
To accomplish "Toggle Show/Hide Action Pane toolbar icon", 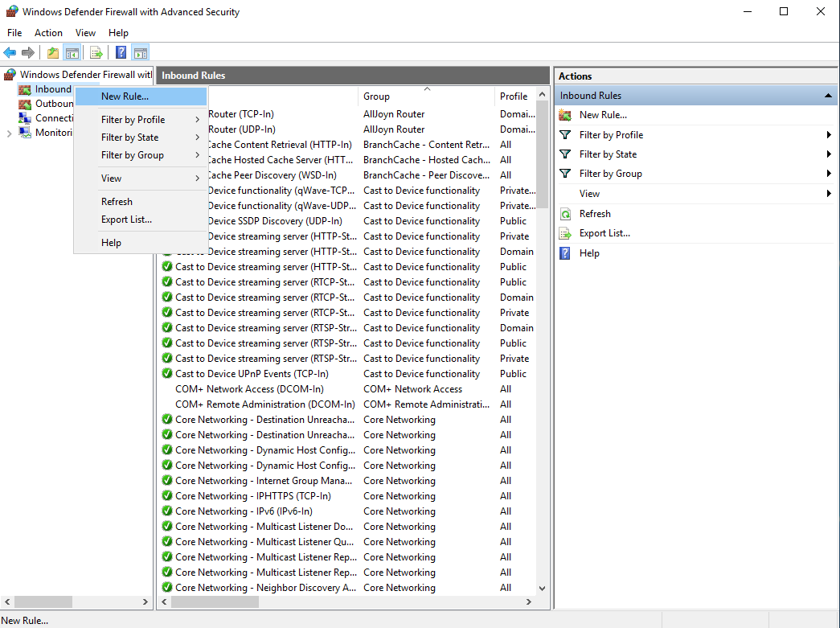I will click(x=141, y=53).
